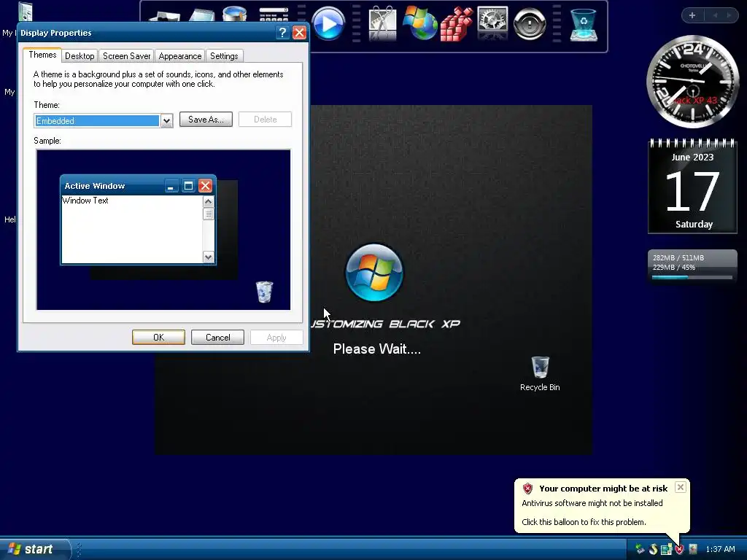This screenshot has width=747, height=560.
Task: Click the Active Window sample title bar
Action: [138, 186]
